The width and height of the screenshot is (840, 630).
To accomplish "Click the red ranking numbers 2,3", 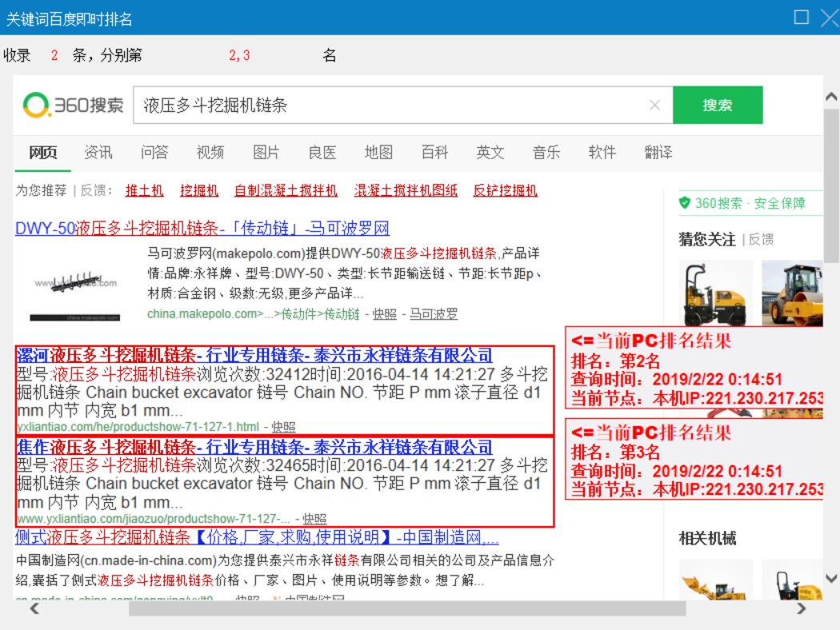I will tap(239, 55).
